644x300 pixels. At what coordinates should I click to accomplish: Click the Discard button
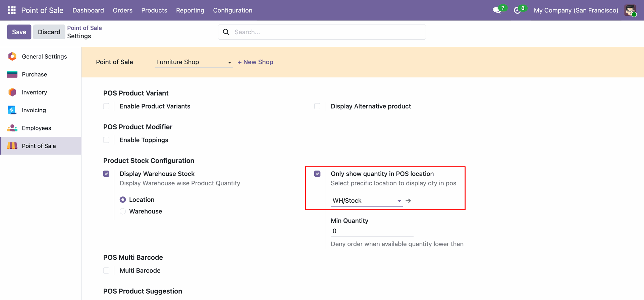click(49, 32)
